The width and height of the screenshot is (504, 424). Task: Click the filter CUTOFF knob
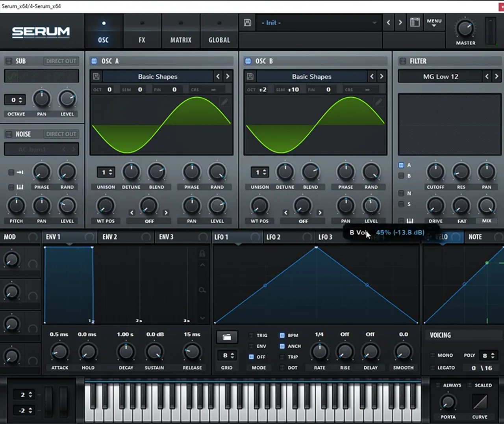click(x=435, y=172)
